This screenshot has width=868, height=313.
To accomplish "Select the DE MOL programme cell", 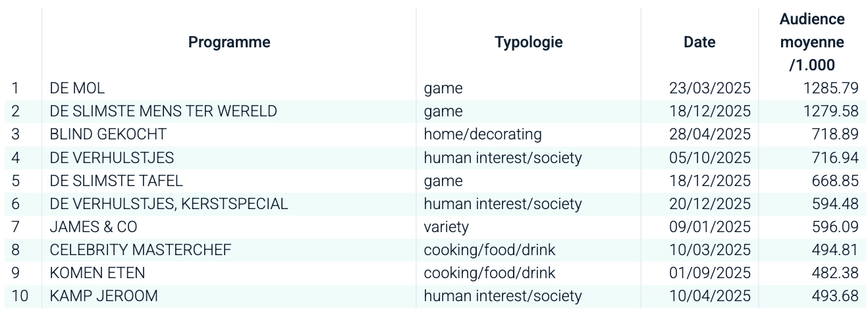I will [77, 88].
